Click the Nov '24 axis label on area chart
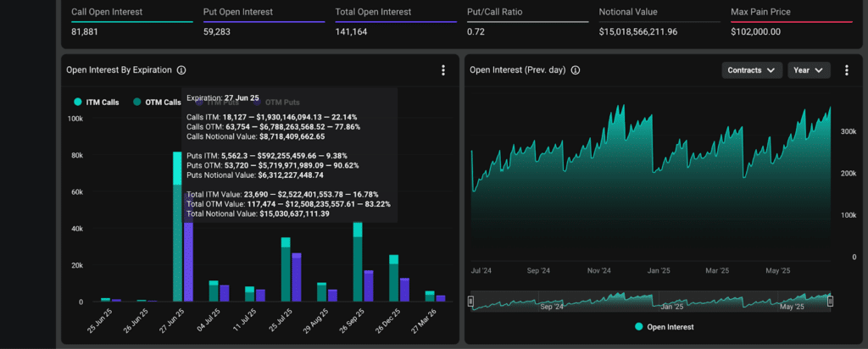The image size is (868, 349). pos(598,271)
